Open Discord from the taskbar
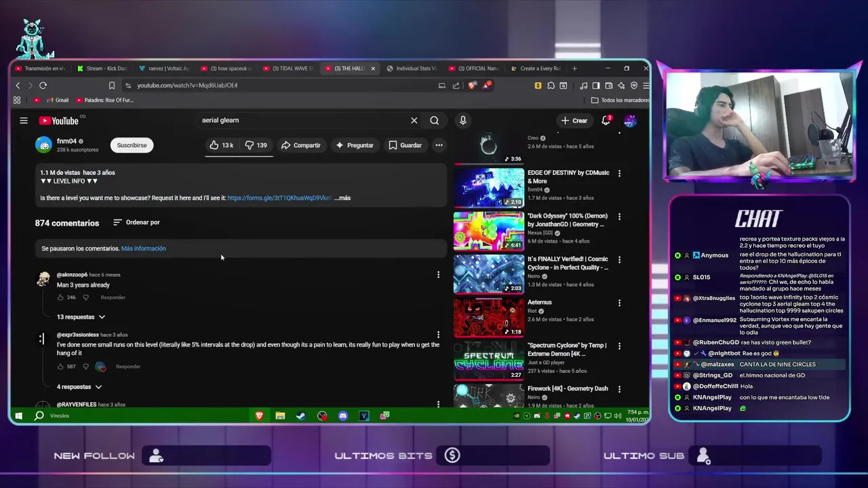 coord(343,415)
